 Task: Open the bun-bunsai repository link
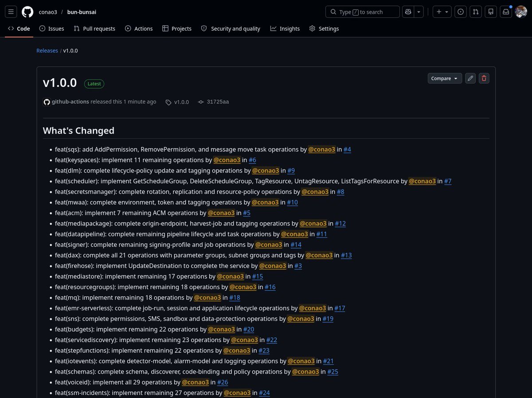tap(82, 12)
